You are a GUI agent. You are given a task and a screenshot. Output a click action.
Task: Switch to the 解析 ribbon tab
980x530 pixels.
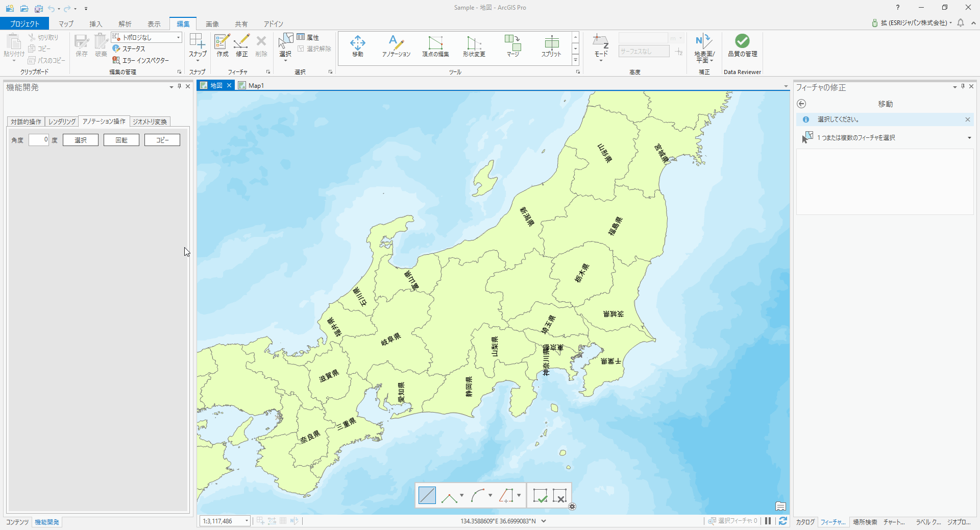[125, 24]
